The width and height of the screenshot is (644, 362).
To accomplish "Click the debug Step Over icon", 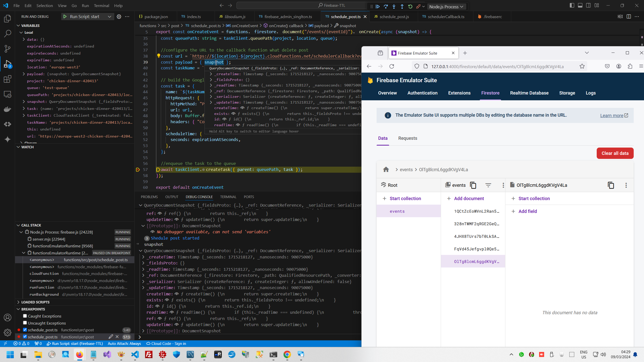I will pyautogui.click(x=386, y=7).
